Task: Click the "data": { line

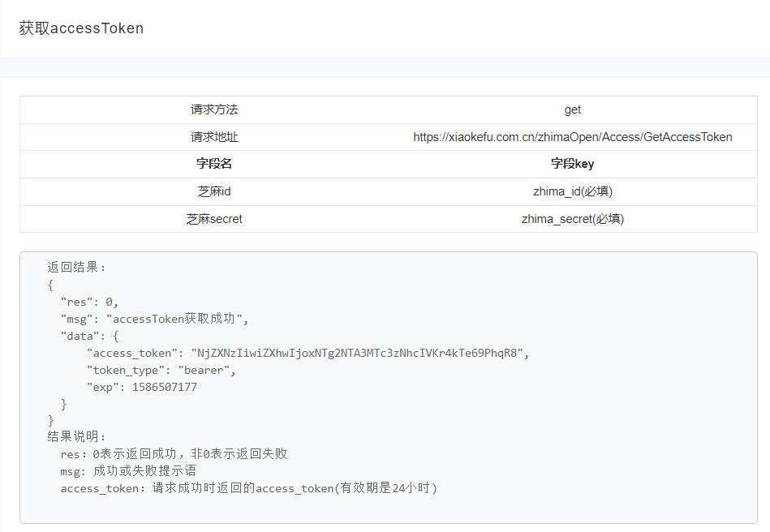Action: (89, 337)
